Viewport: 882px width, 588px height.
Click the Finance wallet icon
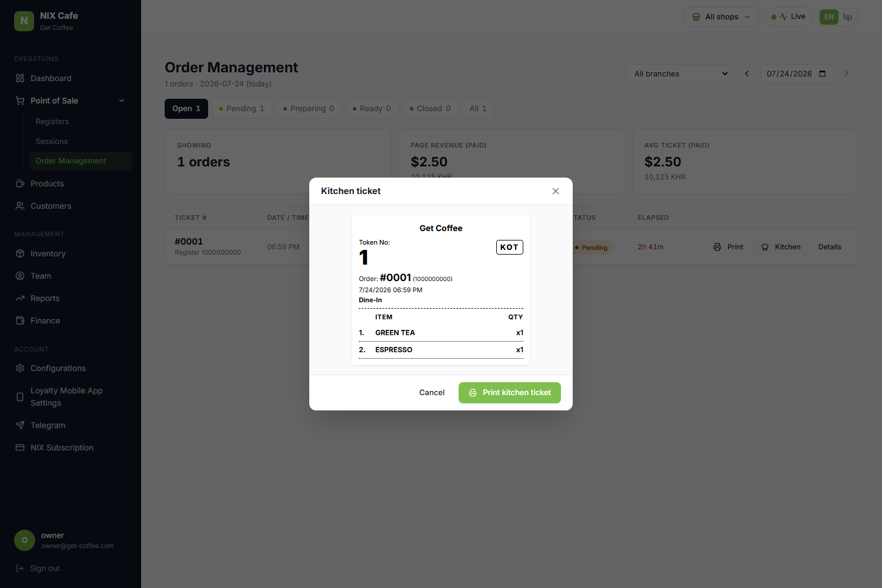[x=20, y=320]
